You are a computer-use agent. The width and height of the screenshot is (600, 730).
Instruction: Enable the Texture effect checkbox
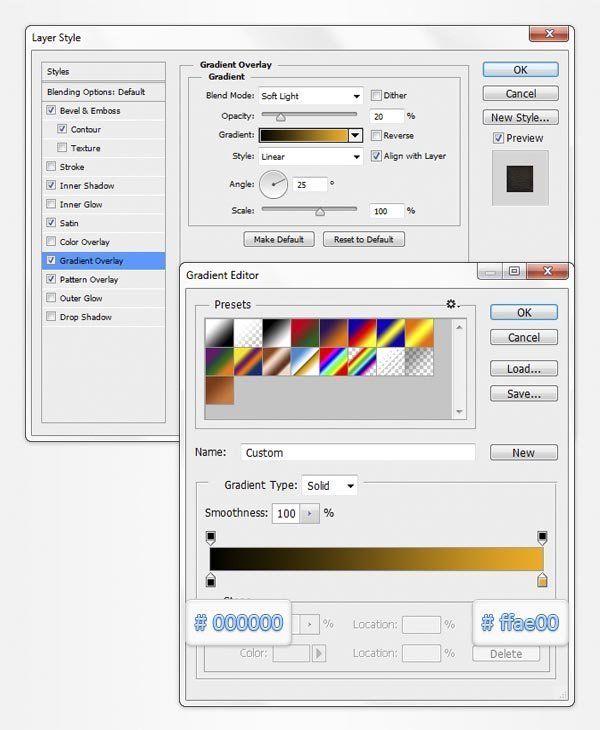[62, 148]
